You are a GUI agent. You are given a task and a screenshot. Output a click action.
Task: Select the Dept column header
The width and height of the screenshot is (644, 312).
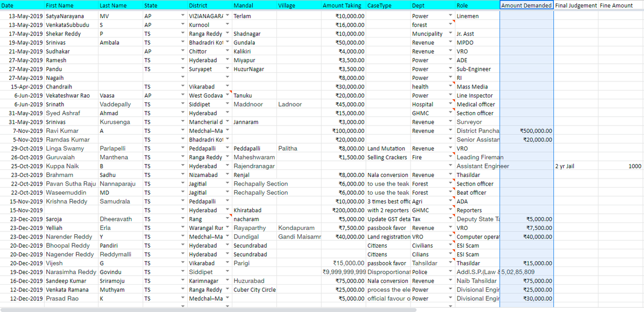click(x=433, y=5)
